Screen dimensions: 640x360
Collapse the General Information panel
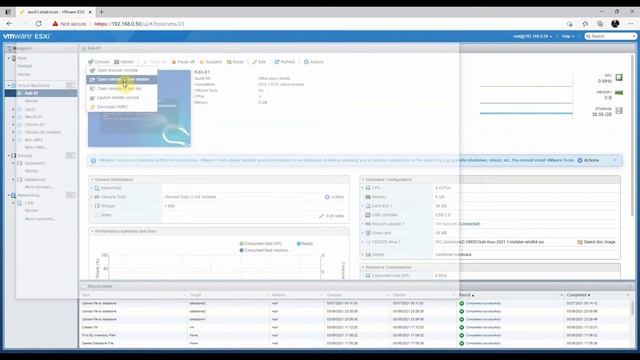(x=92, y=180)
